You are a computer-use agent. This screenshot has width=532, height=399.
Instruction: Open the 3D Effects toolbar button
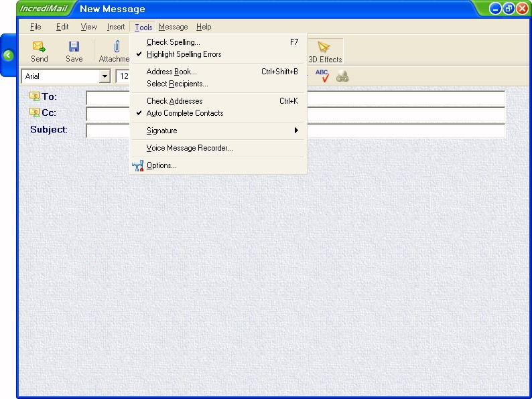coord(325,51)
